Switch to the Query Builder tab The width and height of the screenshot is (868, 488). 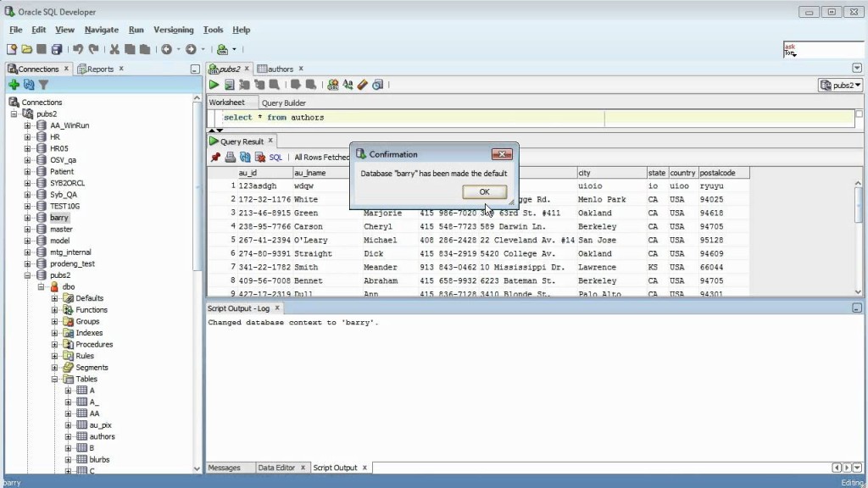tap(283, 103)
